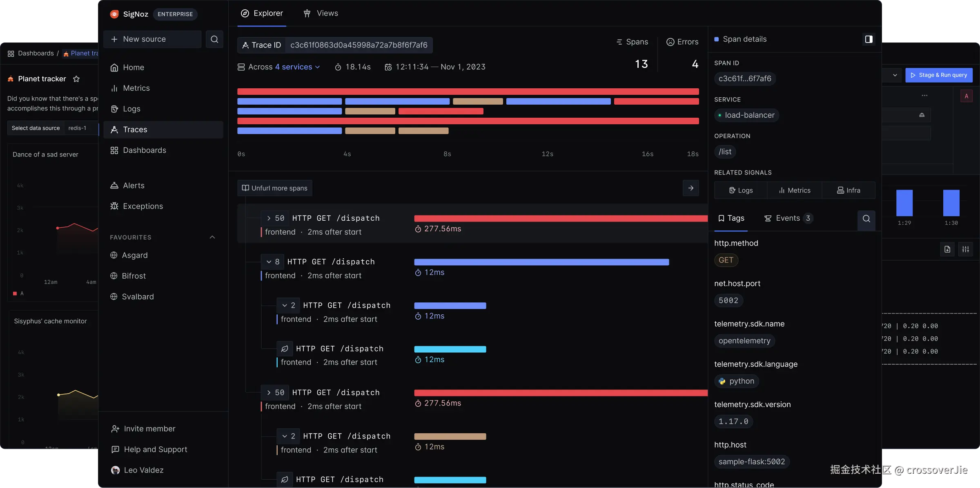Click the filter sliders icon at right
This screenshot has height=488, width=980.
coord(965,249)
